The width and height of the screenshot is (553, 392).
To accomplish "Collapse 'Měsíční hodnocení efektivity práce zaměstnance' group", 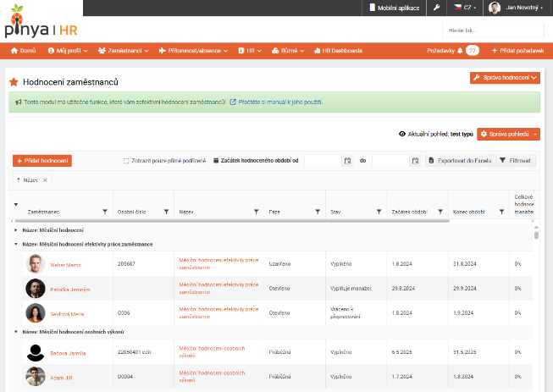I will [15, 245].
